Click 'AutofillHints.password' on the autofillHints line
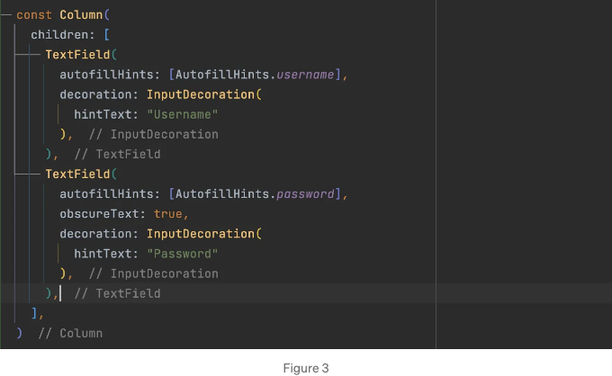Viewport: 612px width, 376px height. pyautogui.click(x=254, y=194)
